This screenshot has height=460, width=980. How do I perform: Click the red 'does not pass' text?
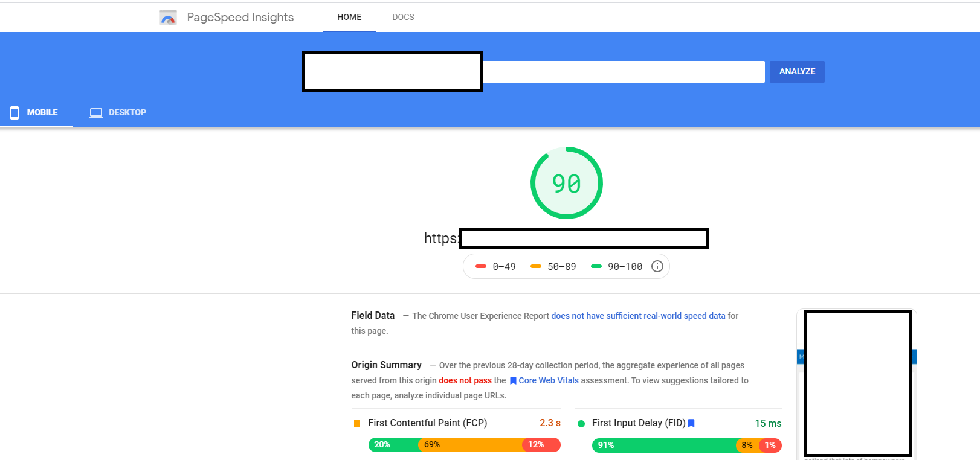465,380
